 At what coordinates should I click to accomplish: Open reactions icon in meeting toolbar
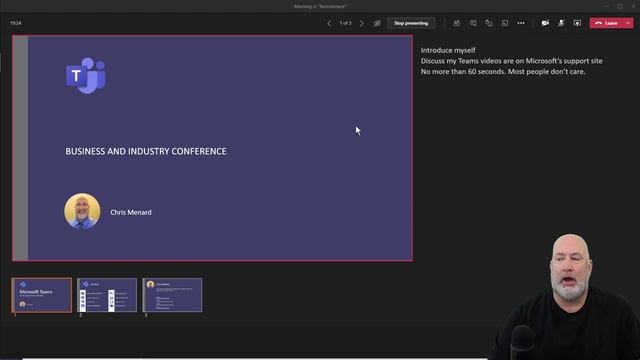[x=489, y=23]
